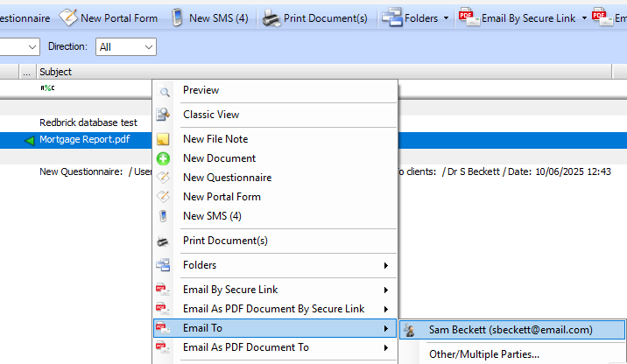Open Email As PDF Document By Secure Link submenu
This screenshot has width=627, height=364.
pos(273,309)
